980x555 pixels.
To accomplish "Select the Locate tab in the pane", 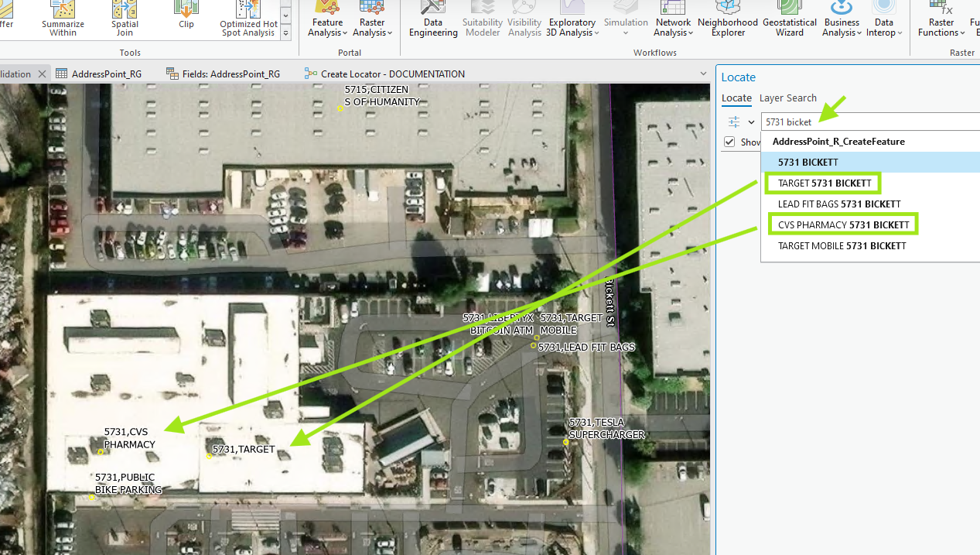I will (x=736, y=98).
